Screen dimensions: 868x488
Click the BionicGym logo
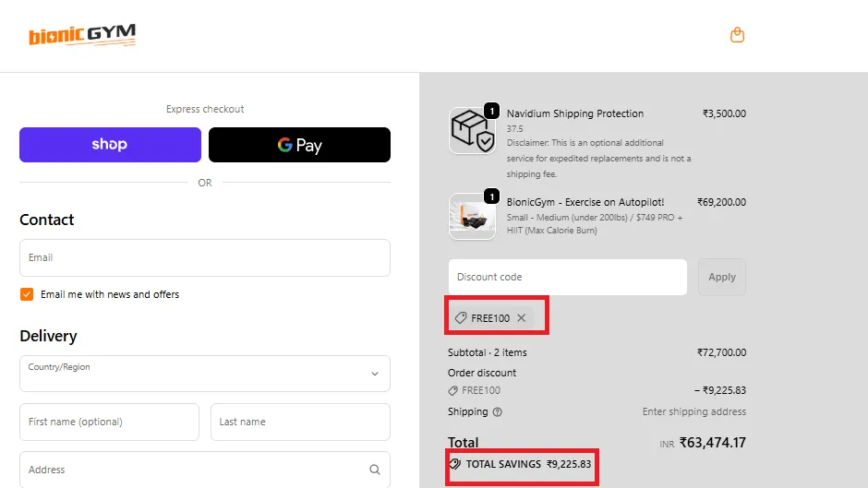(82, 36)
